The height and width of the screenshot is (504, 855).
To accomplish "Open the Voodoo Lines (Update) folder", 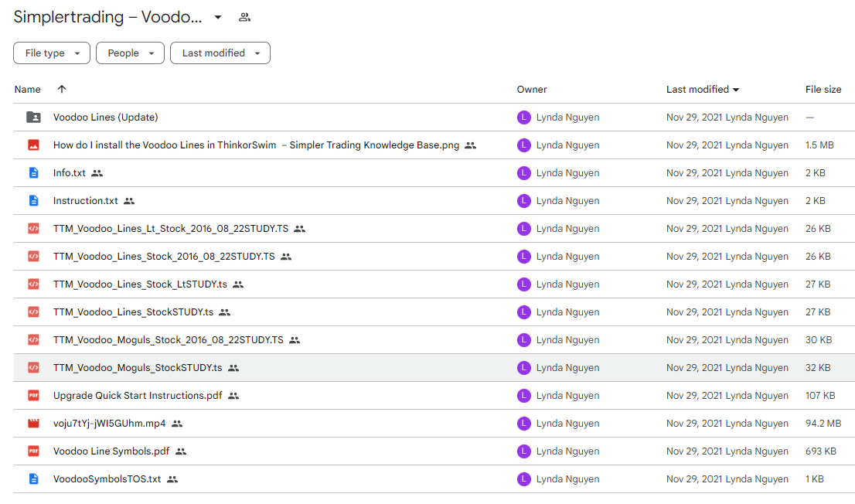I will pyautogui.click(x=105, y=117).
